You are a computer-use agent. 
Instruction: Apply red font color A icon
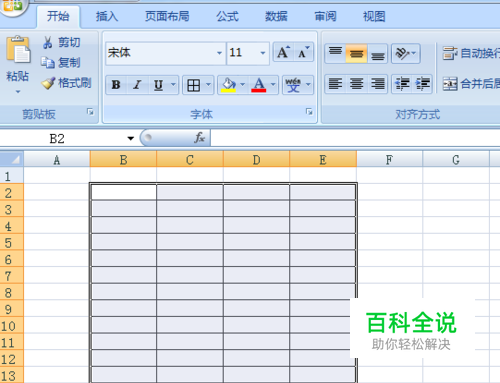[259, 84]
